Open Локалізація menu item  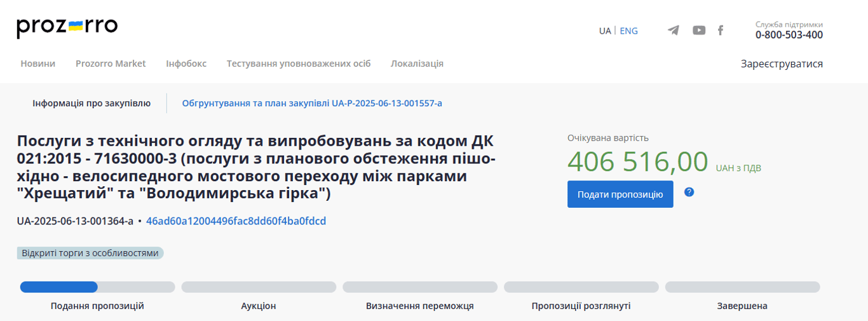click(x=417, y=64)
